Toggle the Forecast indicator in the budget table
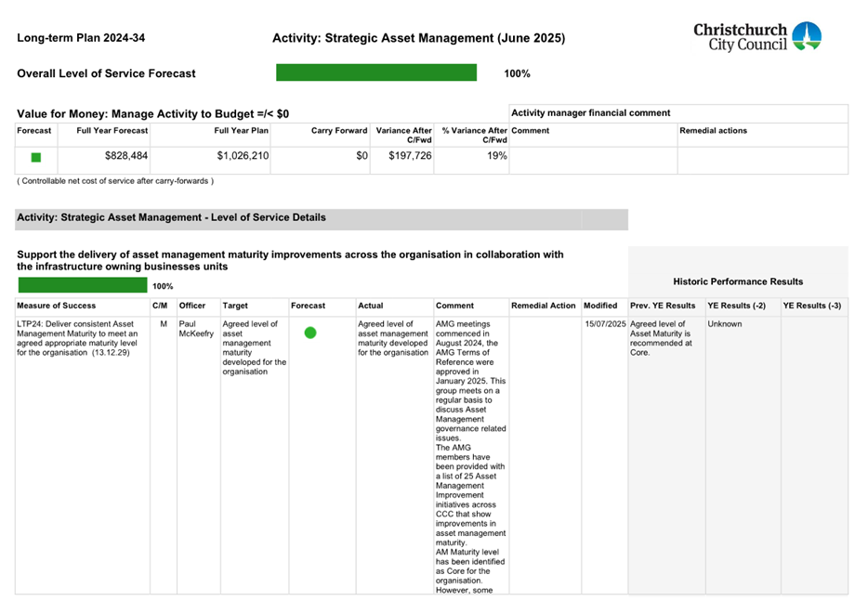The image size is (868, 614). (34, 157)
